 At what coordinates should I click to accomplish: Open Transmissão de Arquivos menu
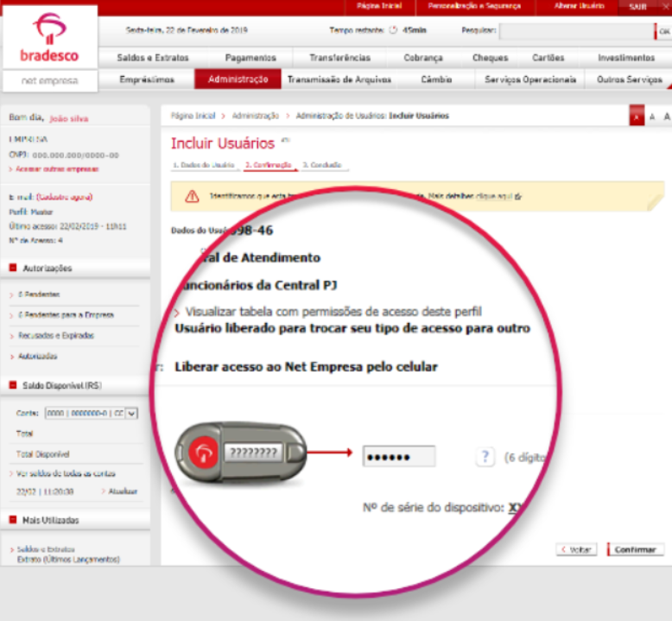[x=339, y=79]
